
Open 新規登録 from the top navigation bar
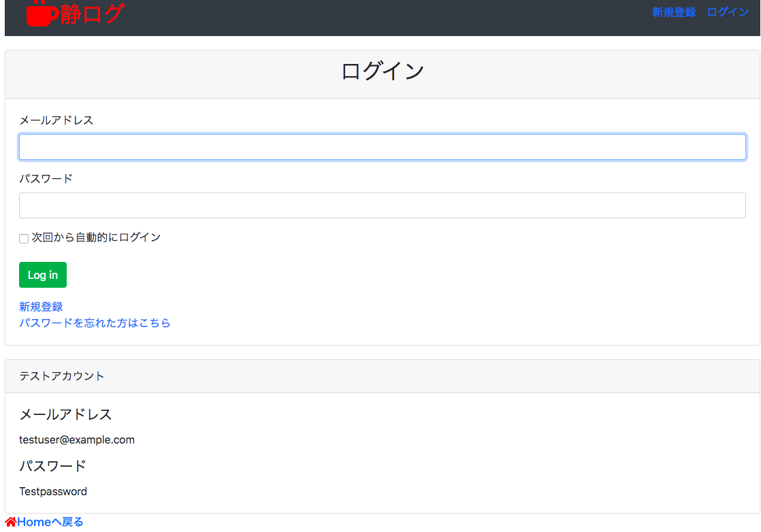click(x=673, y=12)
